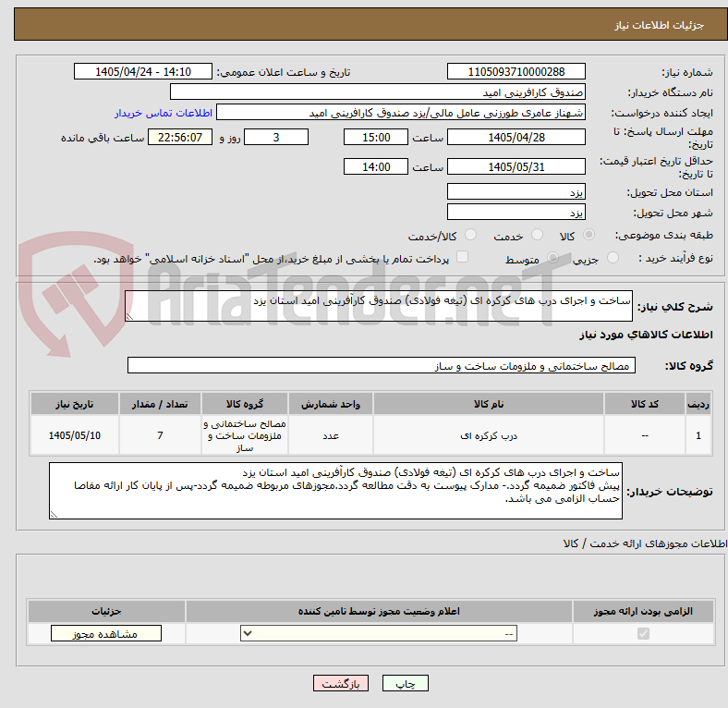The height and width of the screenshot is (708, 728).
Task: Click the الزامی بودن ارائه مجوز header
Action: click(643, 611)
